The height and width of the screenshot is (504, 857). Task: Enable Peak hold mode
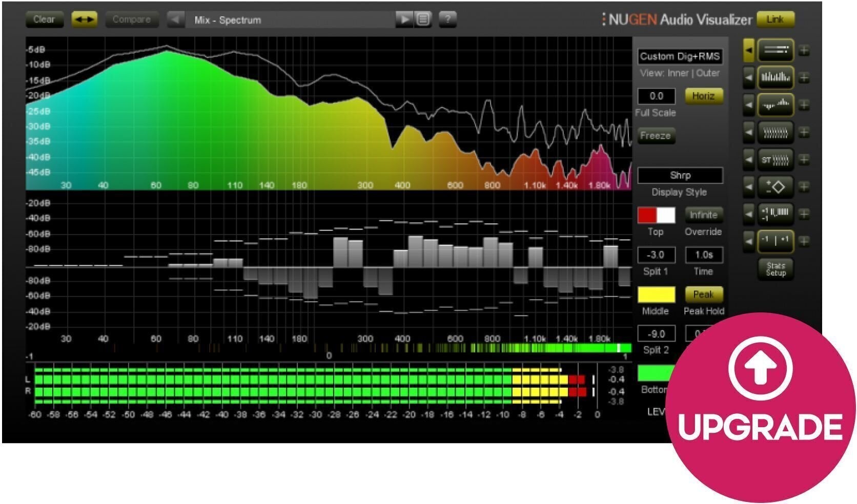703,294
